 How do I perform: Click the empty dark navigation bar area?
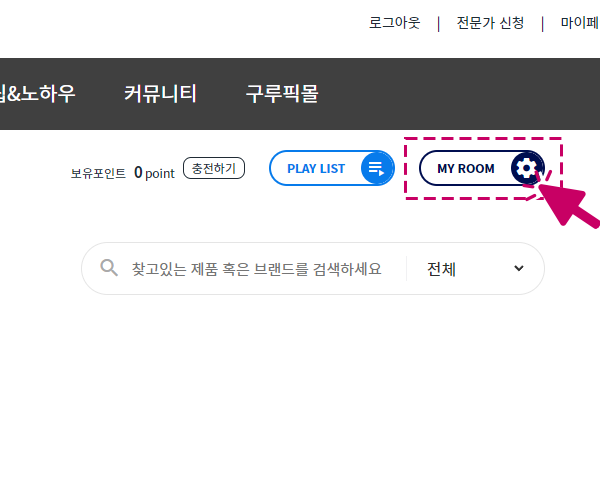click(x=459, y=94)
